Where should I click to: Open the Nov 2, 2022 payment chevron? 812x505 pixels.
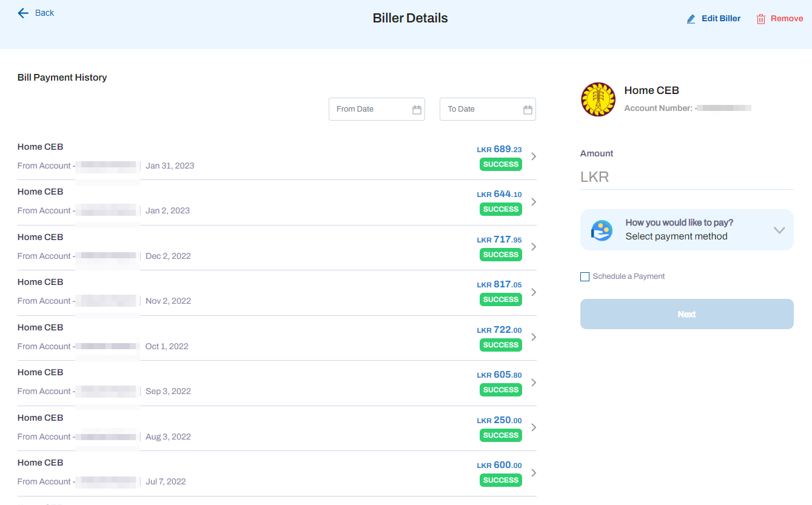point(534,292)
